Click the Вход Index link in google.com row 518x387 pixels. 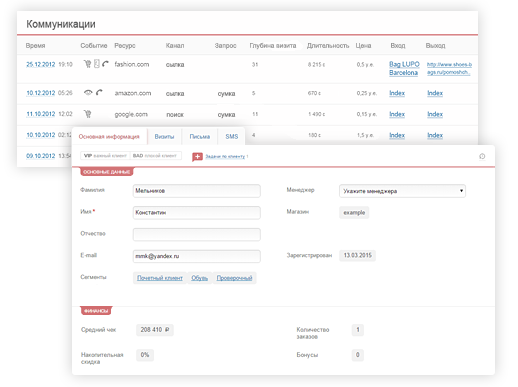coord(397,114)
